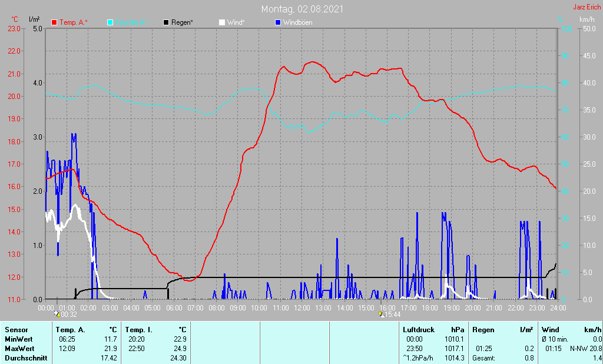
Task: Click the pressure value 1017.1
Action: [x=454, y=349]
